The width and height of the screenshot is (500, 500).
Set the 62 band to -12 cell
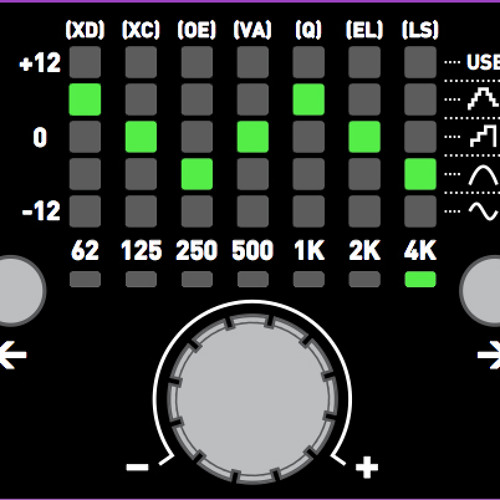(85, 211)
